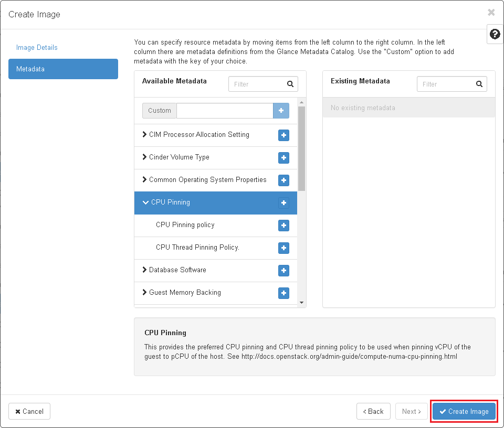The image size is (504, 428).
Task: Click the Available Metadata search magnifier icon
Action: (x=290, y=84)
